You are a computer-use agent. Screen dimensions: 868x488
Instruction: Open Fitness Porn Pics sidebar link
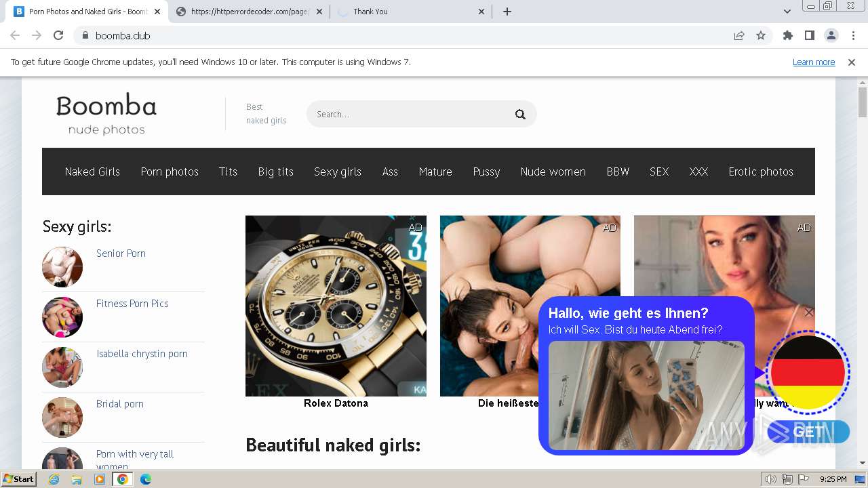(x=132, y=303)
